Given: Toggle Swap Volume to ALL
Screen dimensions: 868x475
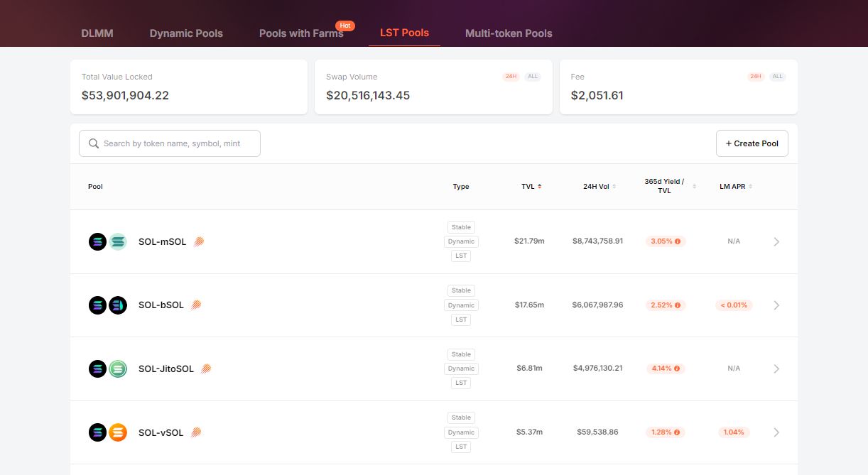Looking at the screenshot, I should point(533,77).
